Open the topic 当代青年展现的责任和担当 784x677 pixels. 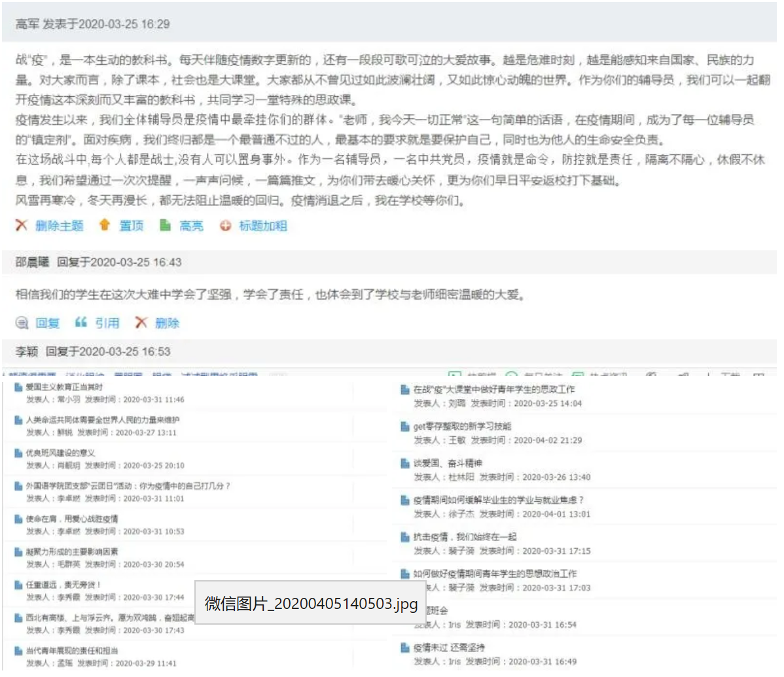coord(72,651)
